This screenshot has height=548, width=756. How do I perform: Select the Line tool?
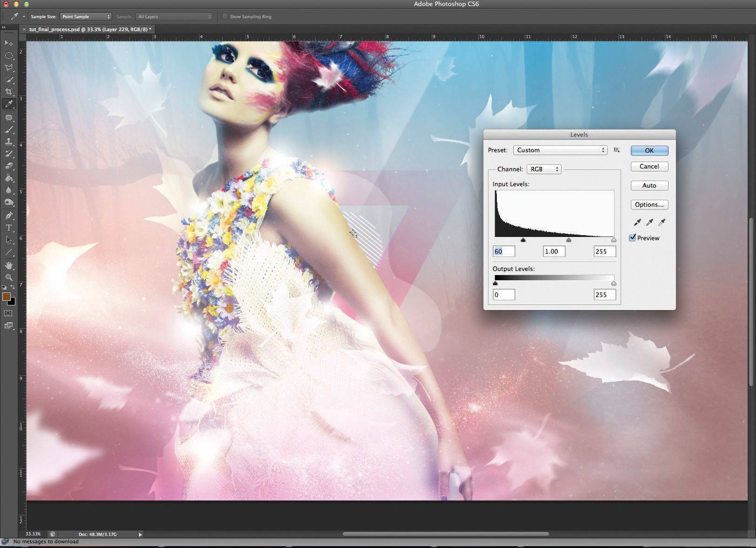(x=9, y=252)
